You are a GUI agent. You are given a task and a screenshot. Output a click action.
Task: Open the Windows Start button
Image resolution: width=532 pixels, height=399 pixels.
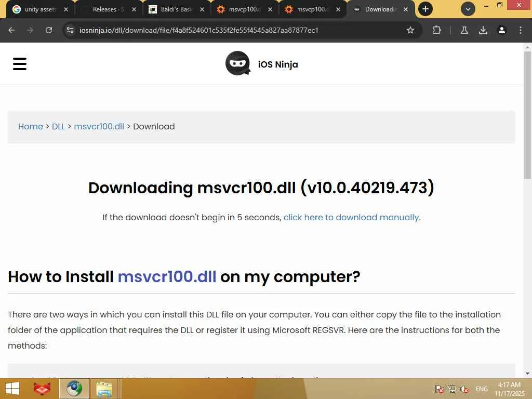pyautogui.click(x=12, y=389)
